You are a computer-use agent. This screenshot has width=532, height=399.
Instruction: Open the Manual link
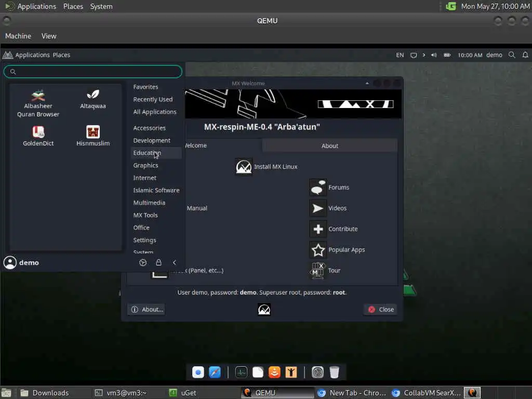197,208
